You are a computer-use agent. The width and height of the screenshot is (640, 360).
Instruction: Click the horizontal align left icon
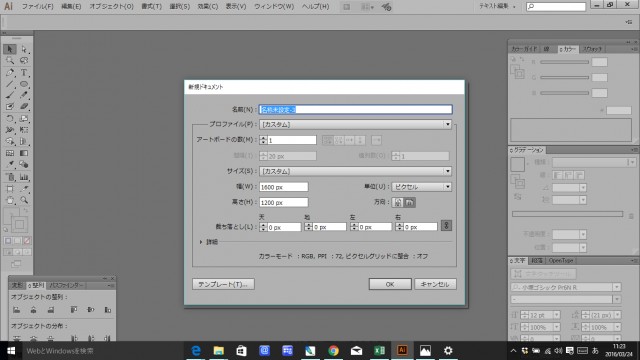pyautogui.click(x=16, y=310)
